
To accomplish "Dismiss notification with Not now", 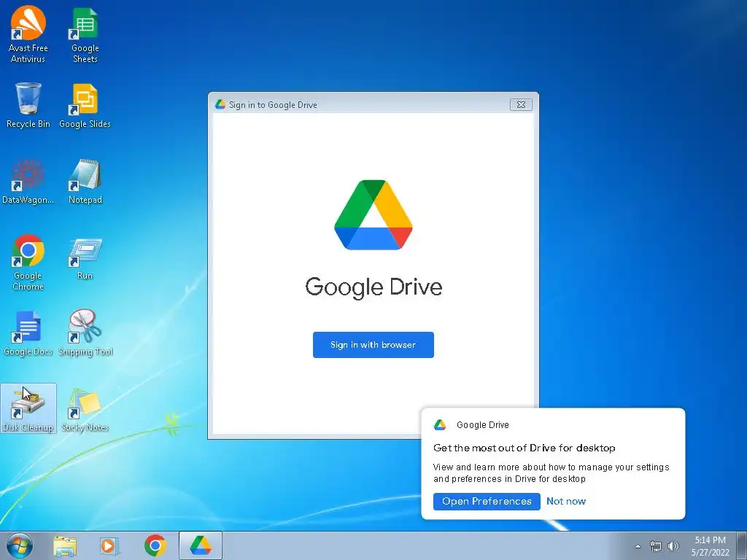I will [x=566, y=502].
